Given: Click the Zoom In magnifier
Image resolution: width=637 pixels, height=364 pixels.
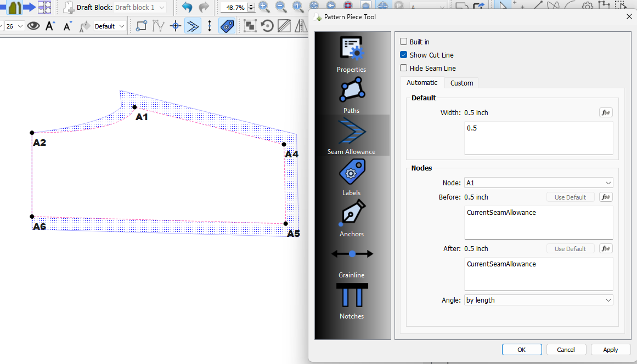Looking at the screenshot, I should 264,7.
